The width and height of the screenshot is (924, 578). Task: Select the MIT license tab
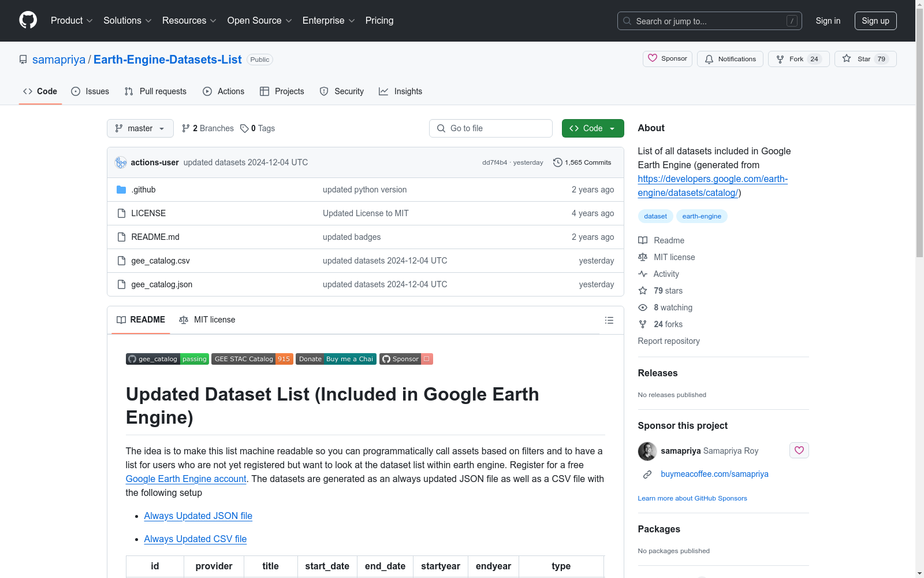pos(207,320)
